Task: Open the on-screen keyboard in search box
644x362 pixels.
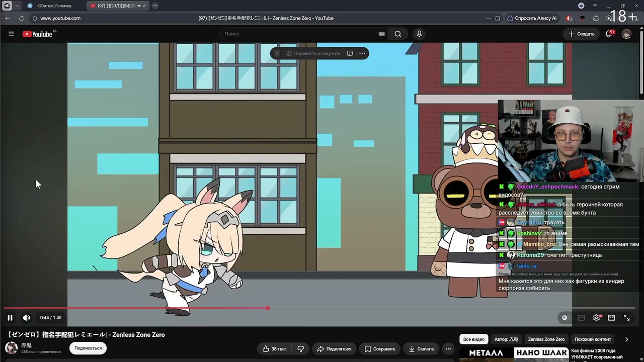Action: 381,34
